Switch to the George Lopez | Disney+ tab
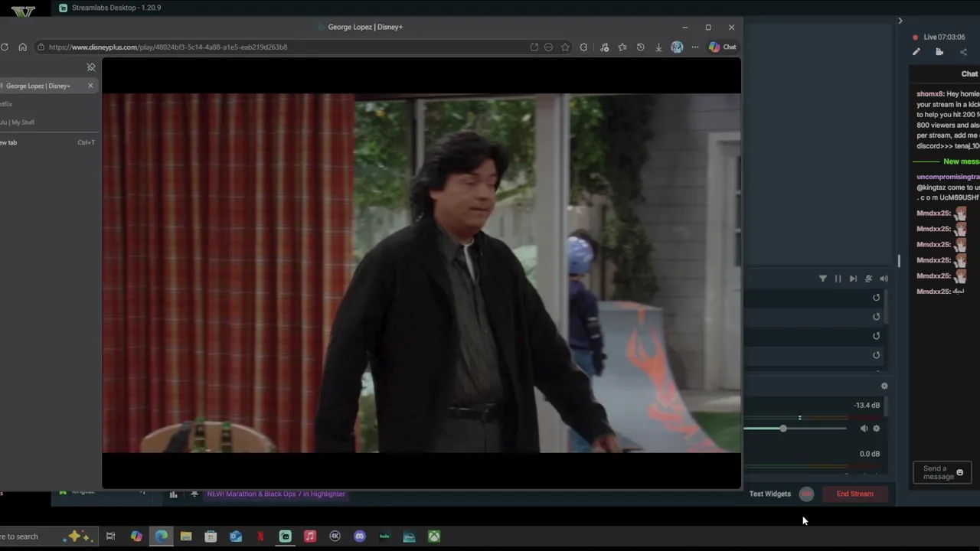This screenshot has width=980, height=551. (47, 86)
